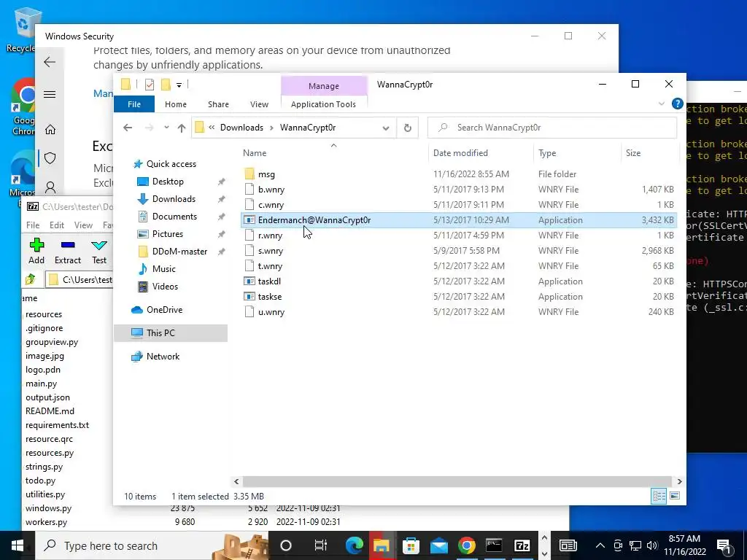
Task: Open recent locations dropdown arrow
Action: [x=166, y=128]
